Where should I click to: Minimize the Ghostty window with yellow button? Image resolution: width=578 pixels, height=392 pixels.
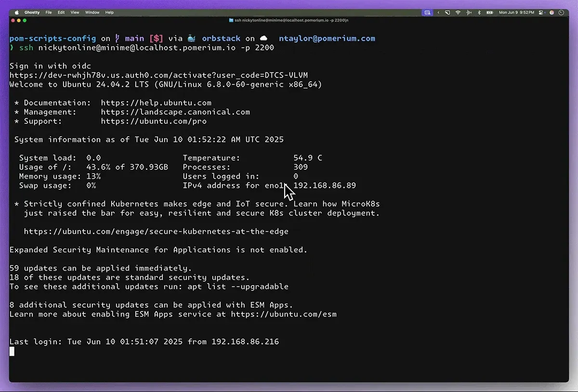point(19,20)
